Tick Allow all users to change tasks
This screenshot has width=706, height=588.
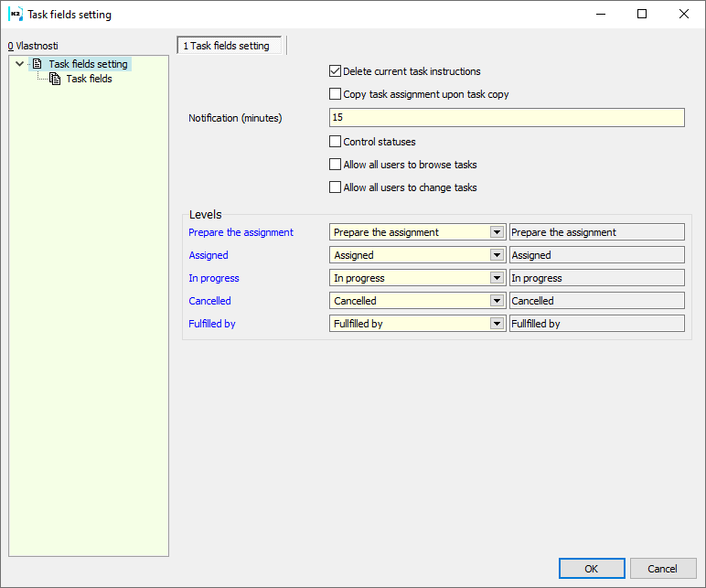(x=335, y=187)
